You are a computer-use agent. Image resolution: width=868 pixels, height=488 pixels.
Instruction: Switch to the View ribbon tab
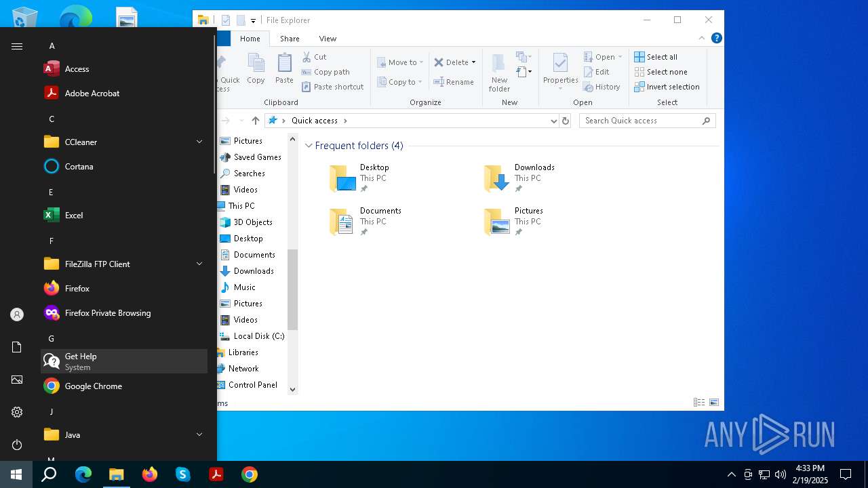[x=328, y=39]
